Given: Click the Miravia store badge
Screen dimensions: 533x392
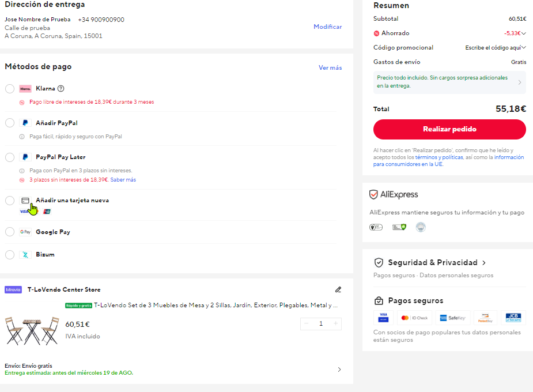Looking at the screenshot, I should click(13, 289).
